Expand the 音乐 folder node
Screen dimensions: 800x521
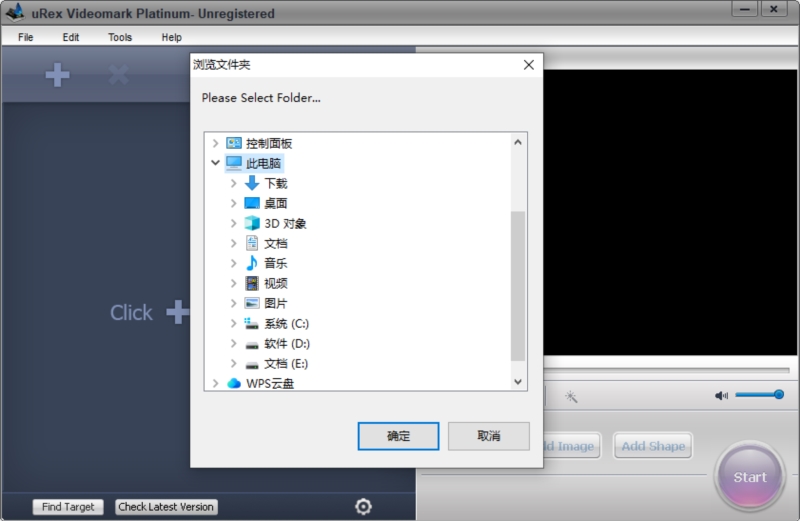(234, 263)
